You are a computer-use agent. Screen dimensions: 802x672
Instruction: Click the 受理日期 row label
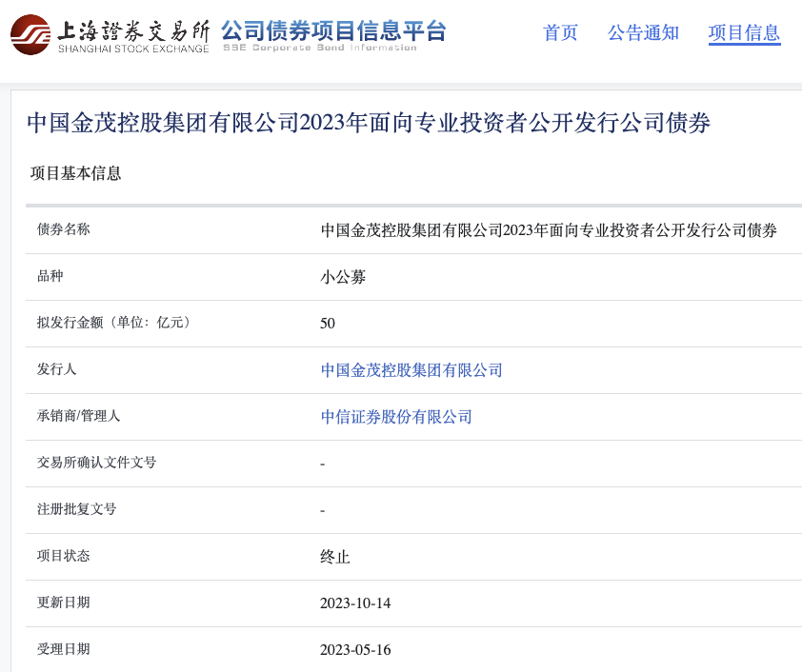coord(64,649)
